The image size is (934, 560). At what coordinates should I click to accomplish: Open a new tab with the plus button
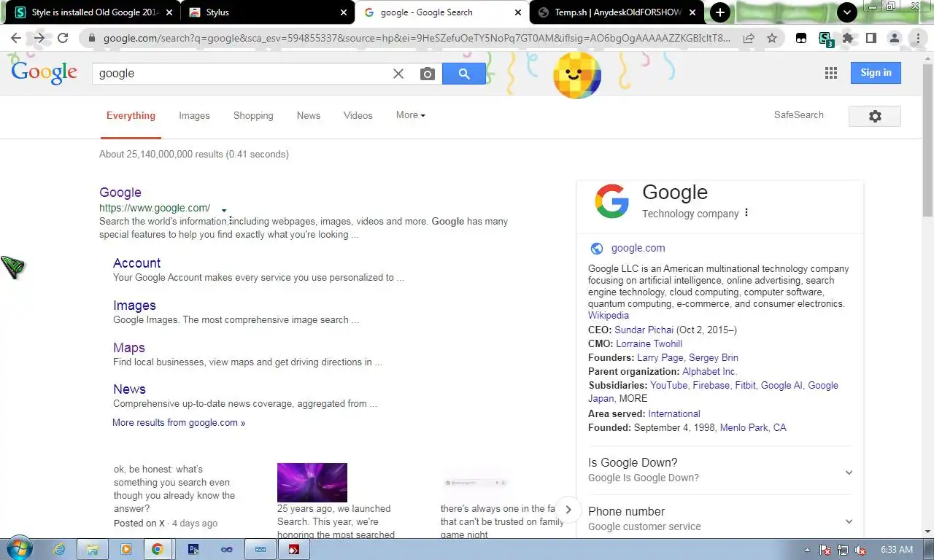[x=719, y=12]
